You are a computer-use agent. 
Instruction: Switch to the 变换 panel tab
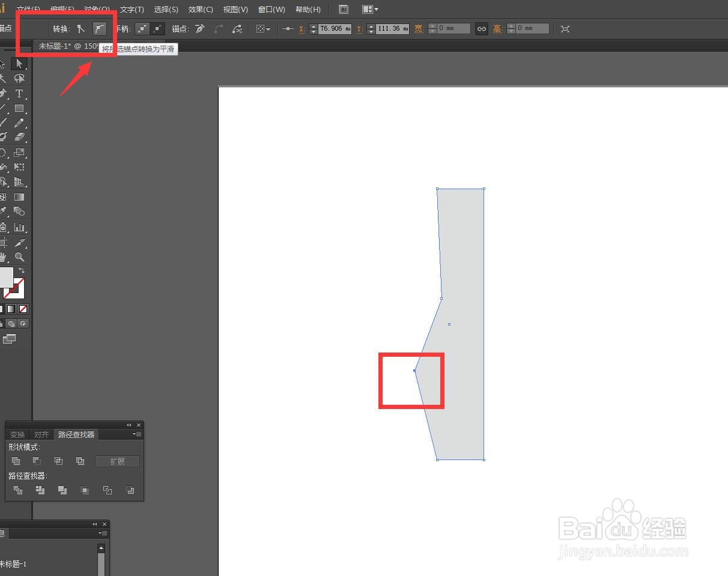point(17,435)
